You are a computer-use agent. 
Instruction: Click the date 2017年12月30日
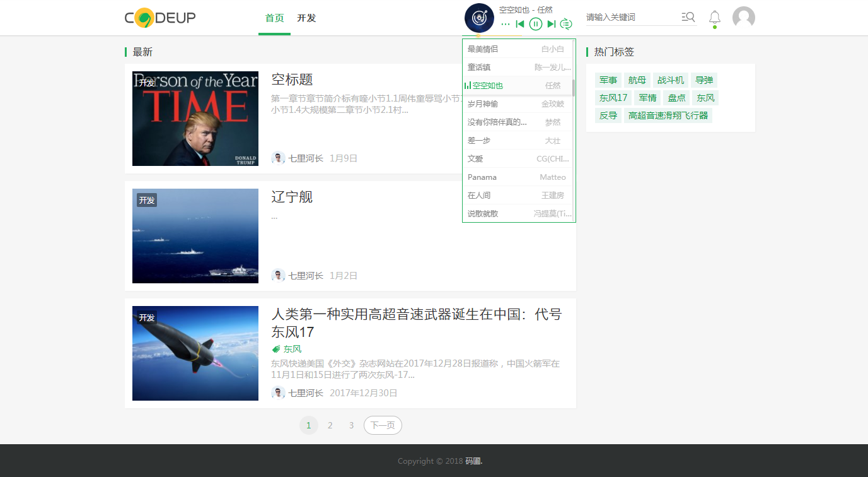364,393
